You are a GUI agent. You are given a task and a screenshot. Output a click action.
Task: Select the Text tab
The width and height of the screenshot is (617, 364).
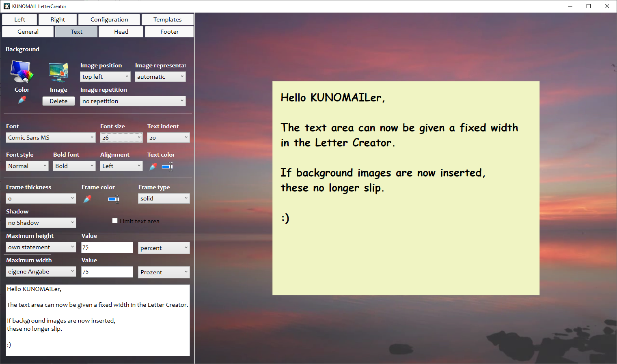[x=76, y=32]
